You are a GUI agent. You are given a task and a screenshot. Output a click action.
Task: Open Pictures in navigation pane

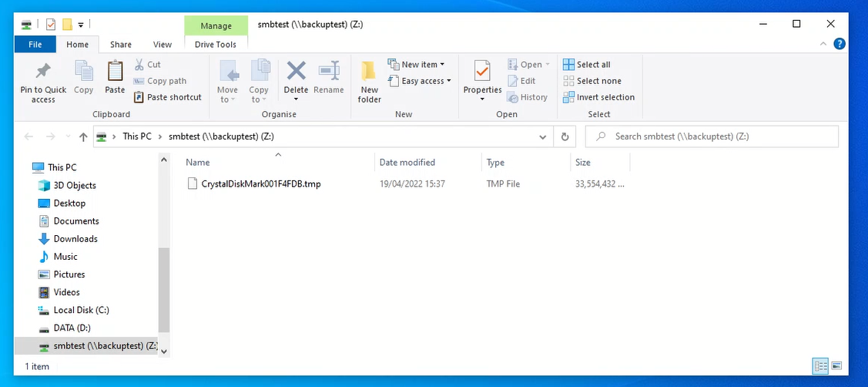69,274
